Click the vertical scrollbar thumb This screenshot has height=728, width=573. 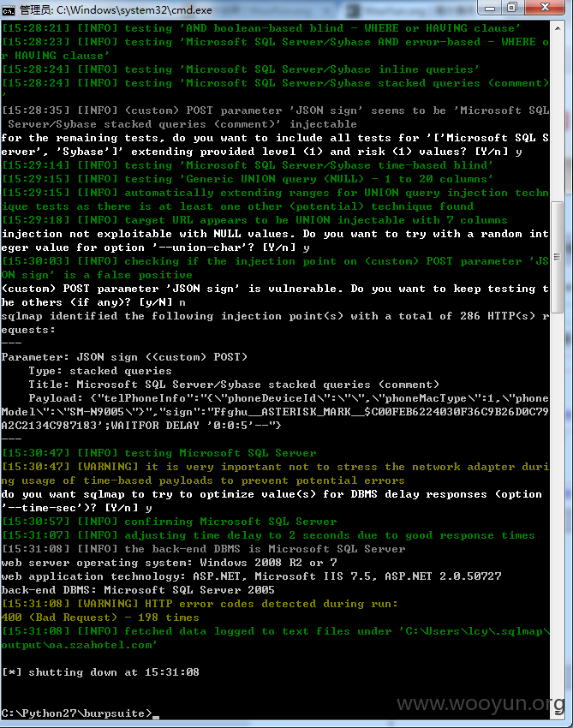pyautogui.click(x=558, y=257)
